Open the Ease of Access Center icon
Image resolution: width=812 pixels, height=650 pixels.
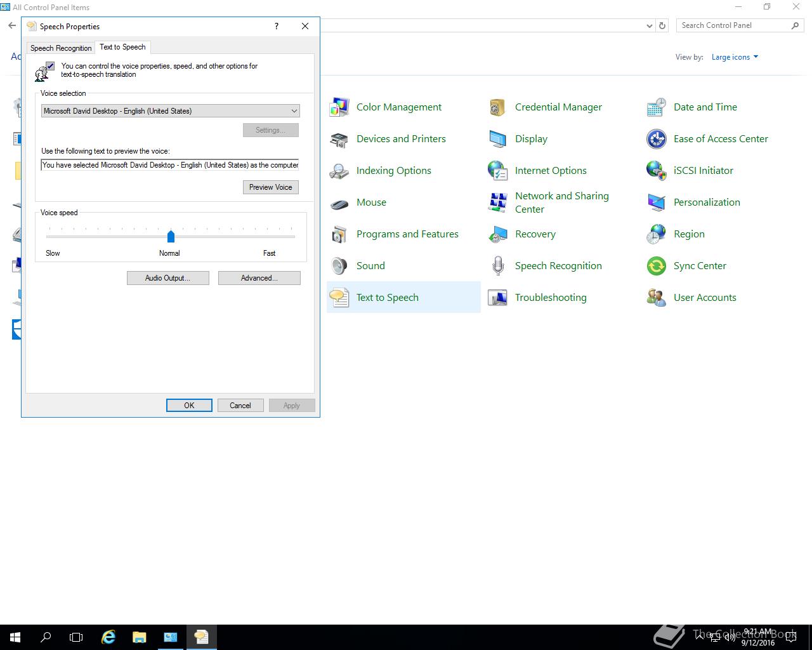[x=657, y=139]
